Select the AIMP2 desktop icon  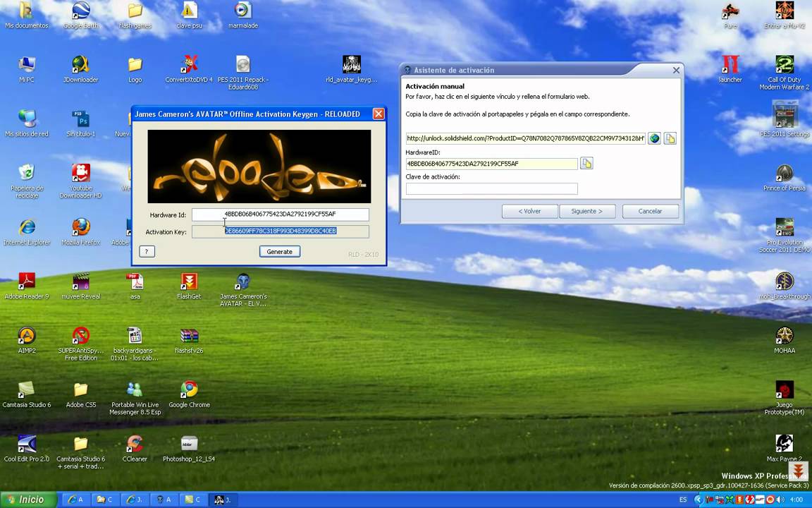26,340
